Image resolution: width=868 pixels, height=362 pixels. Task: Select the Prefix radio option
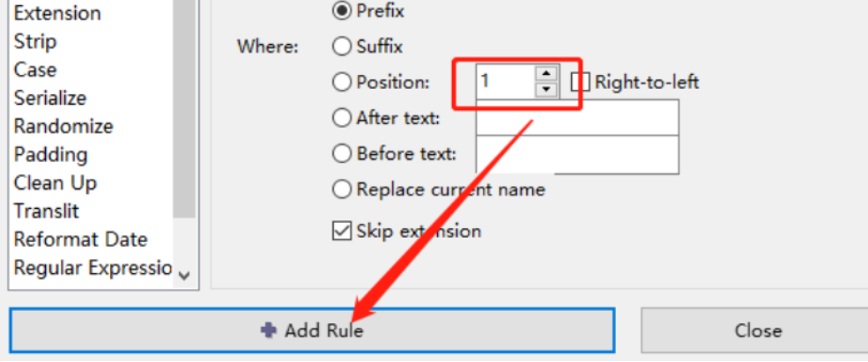[x=342, y=12]
